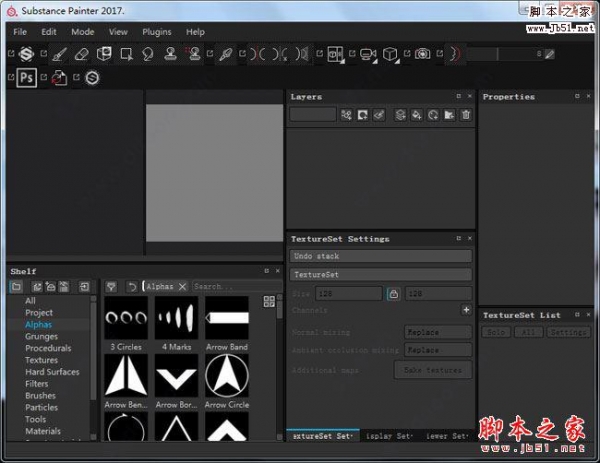Open Ambient occlusion mixing Replace dropdown
Screen dimensions: 600x463
coord(437,350)
